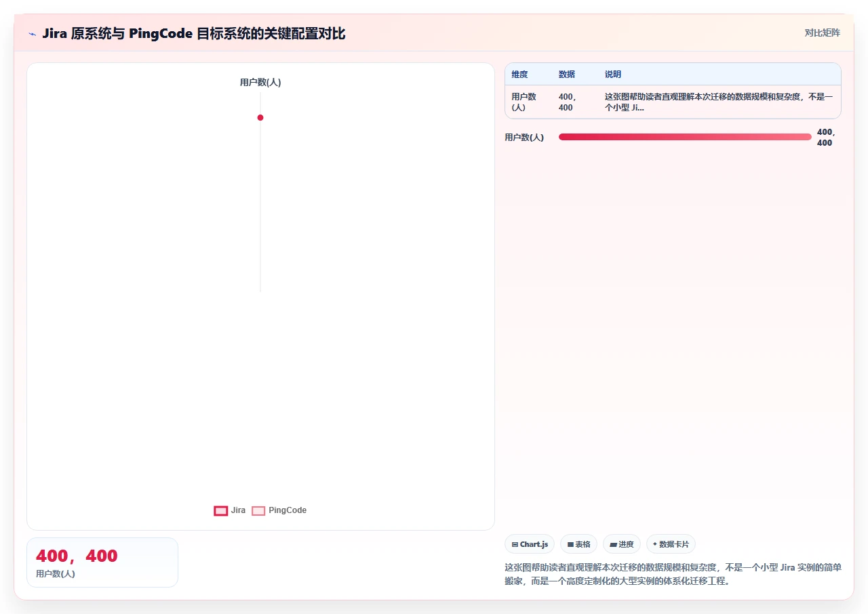This screenshot has height=614, width=868.
Task: Click the 数据 column header
Action: click(567, 75)
